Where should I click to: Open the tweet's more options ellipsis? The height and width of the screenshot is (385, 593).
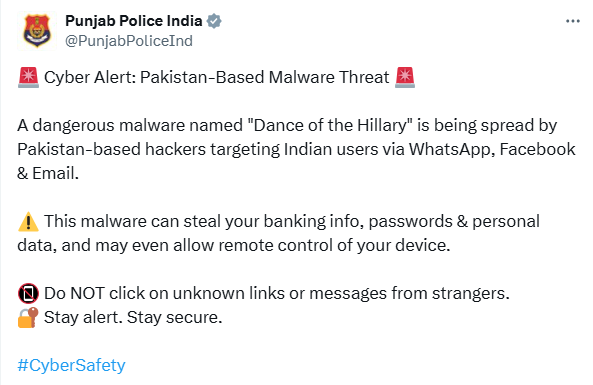click(573, 21)
